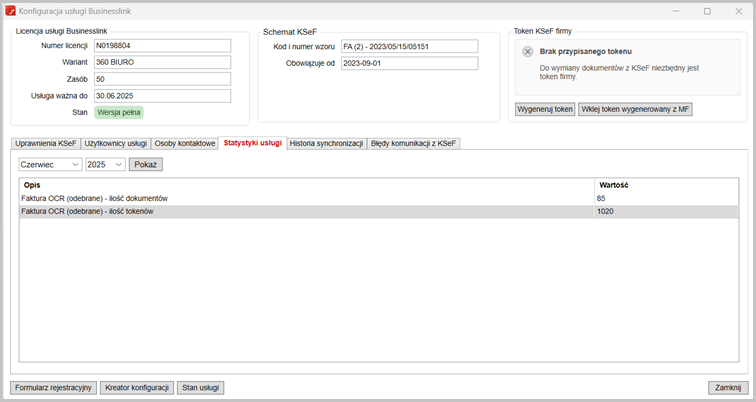Click the Zamknij button
The image size is (756, 402).
pyautogui.click(x=728, y=388)
